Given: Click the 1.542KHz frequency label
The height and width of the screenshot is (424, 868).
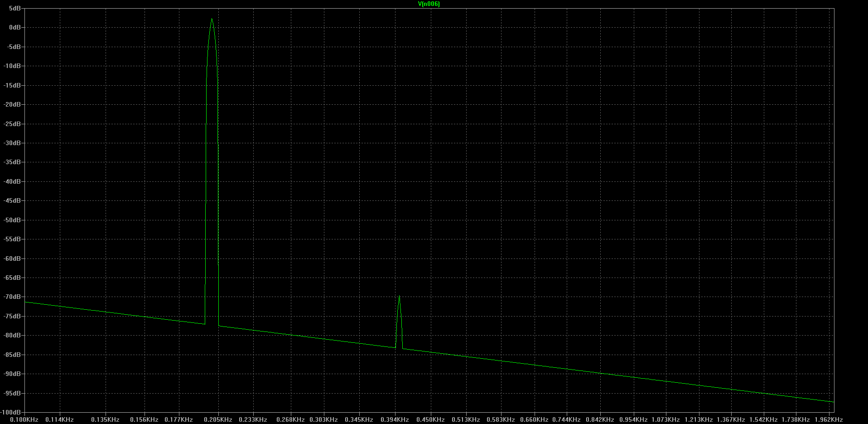Looking at the screenshot, I should pyautogui.click(x=763, y=420).
